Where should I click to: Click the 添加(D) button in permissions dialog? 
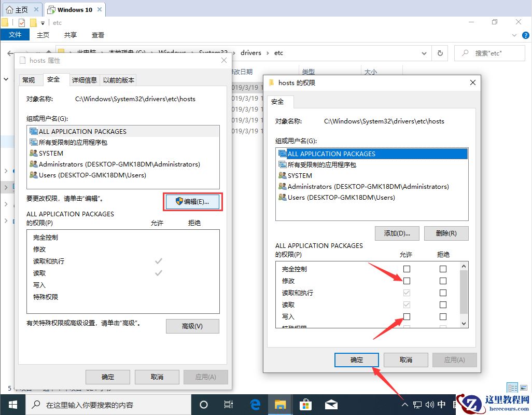coord(396,233)
